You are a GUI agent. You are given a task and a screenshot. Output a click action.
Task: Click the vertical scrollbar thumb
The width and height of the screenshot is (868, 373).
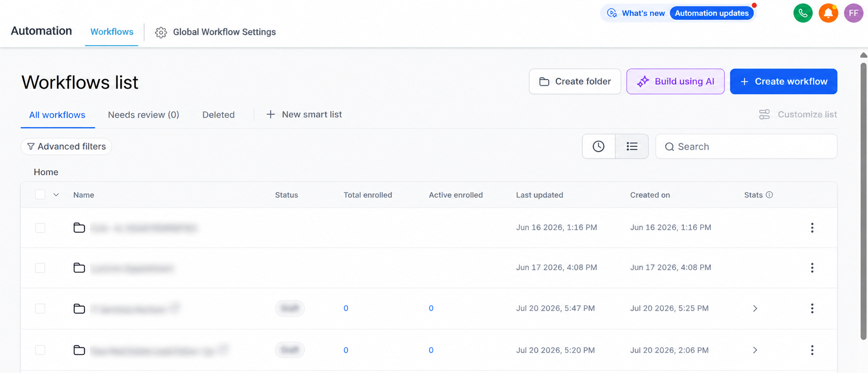tap(863, 201)
